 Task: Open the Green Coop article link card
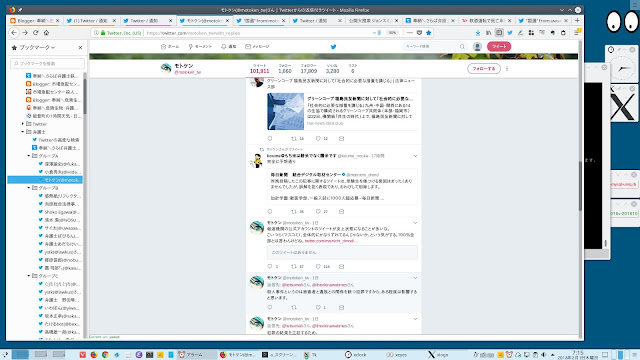pos(342,111)
